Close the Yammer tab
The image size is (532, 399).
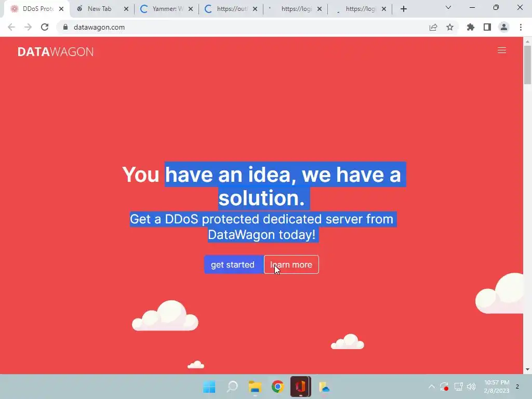191,9
